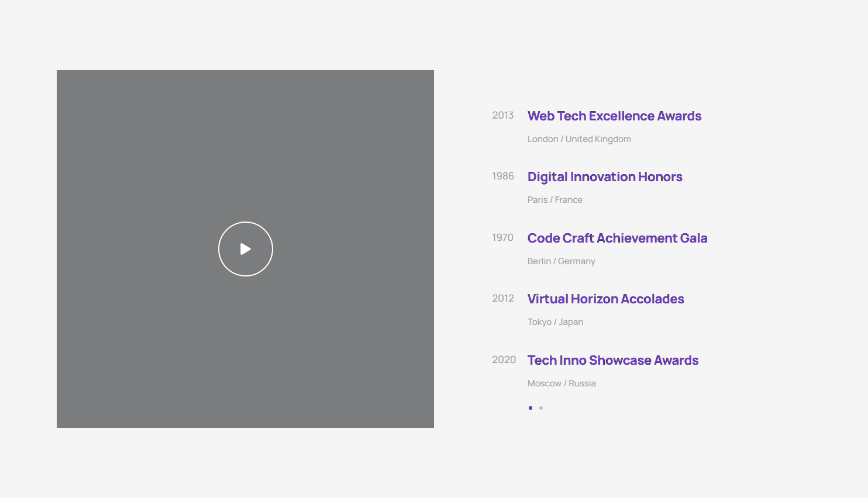The width and height of the screenshot is (868, 498).
Task: Switch to the second pagination dot
Action: click(541, 408)
